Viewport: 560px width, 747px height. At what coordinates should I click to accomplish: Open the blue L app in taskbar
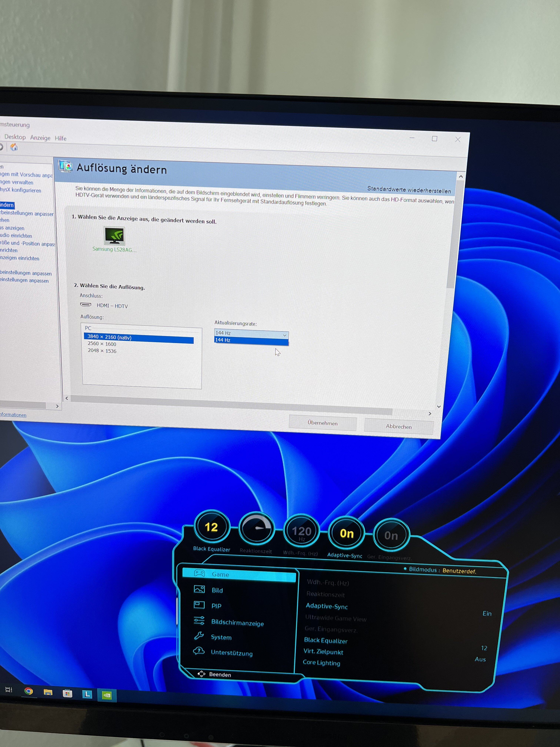pyautogui.click(x=87, y=694)
